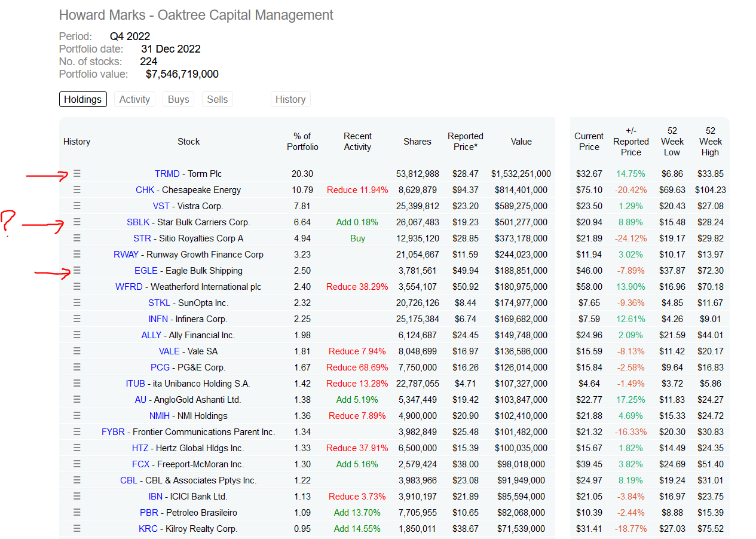Click the Reduce 38.29% activity for WFRD
Screen dimensions: 756x539
[x=357, y=287]
